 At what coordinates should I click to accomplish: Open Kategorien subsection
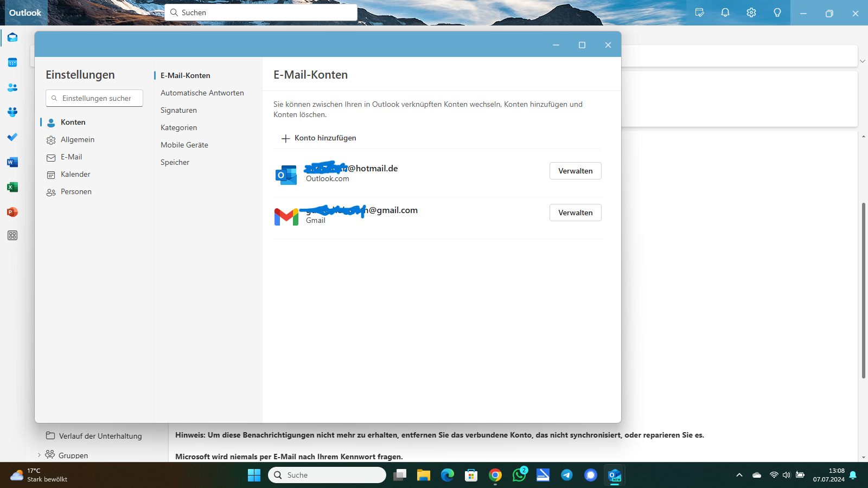click(x=178, y=127)
